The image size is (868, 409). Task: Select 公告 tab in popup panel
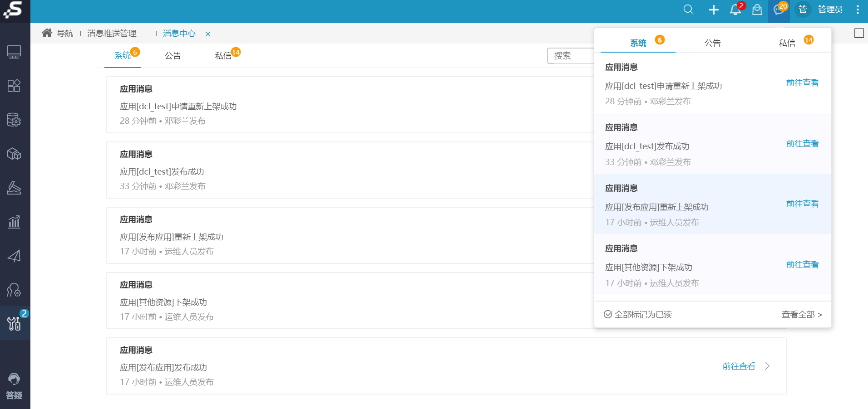click(712, 43)
